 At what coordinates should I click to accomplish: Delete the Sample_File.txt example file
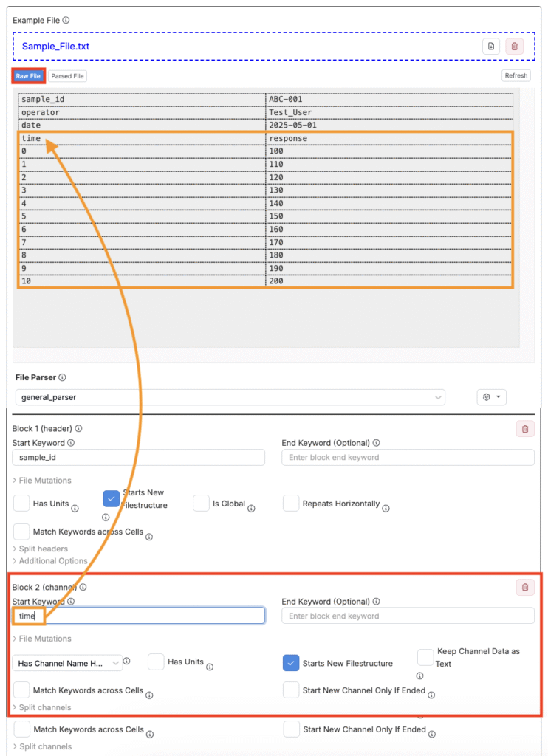click(x=514, y=47)
